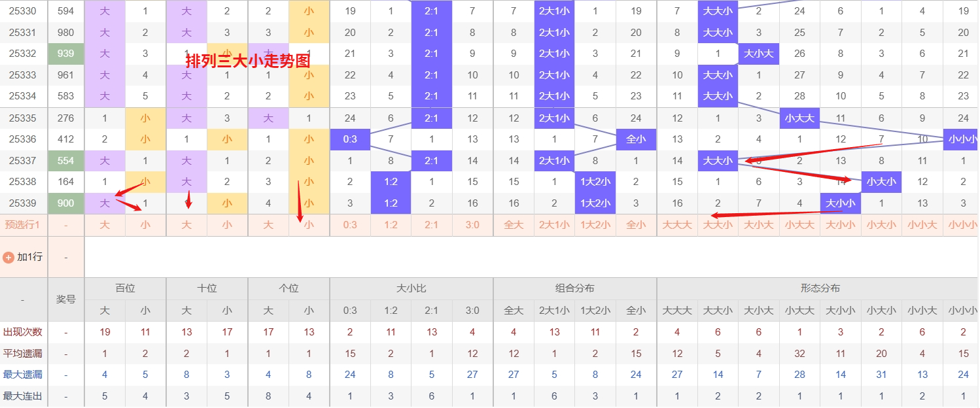Pick 0:3 ratio in the 预选行1 row
The image size is (980, 408).
350,225
